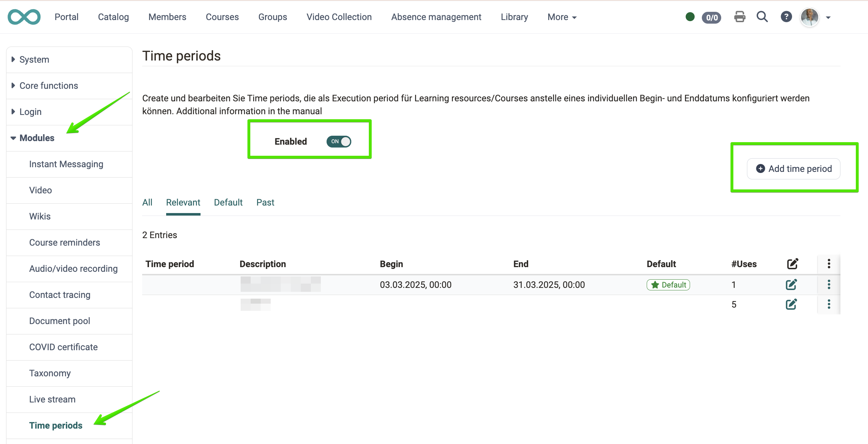Screen dimensions: 868x444
Task: Open actions menu for Default time period row
Action: tap(829, 285)
